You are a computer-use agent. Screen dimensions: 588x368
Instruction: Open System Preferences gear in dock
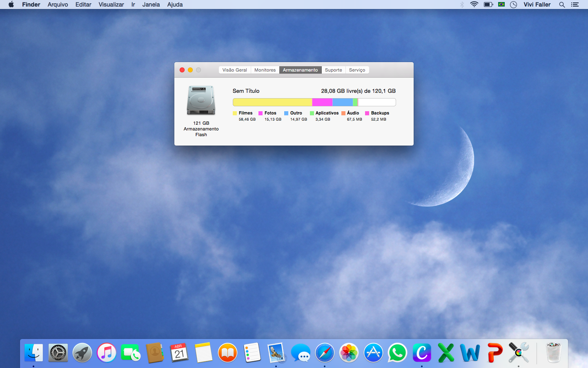(58, 352)
